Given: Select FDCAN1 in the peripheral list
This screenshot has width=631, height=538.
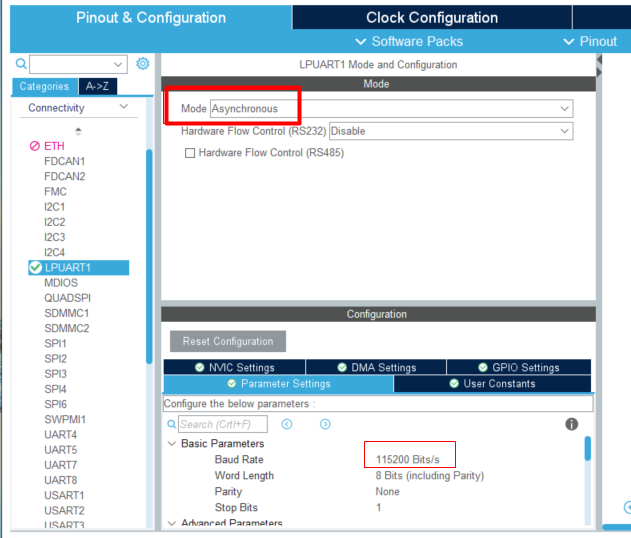Looking at the screenshot, I should point(64,161).
